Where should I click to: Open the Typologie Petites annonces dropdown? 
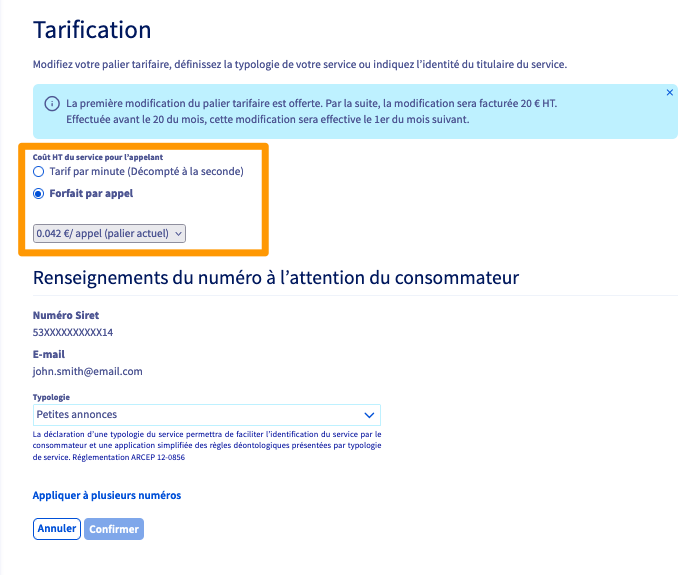pyautogui.click(x=206, y=414)
